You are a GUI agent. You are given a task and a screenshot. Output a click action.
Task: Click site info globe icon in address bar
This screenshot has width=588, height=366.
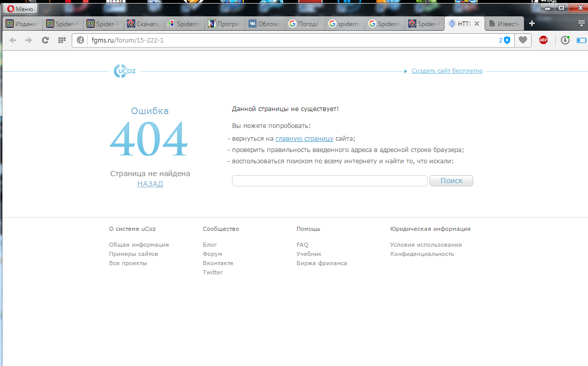(80, 40)
